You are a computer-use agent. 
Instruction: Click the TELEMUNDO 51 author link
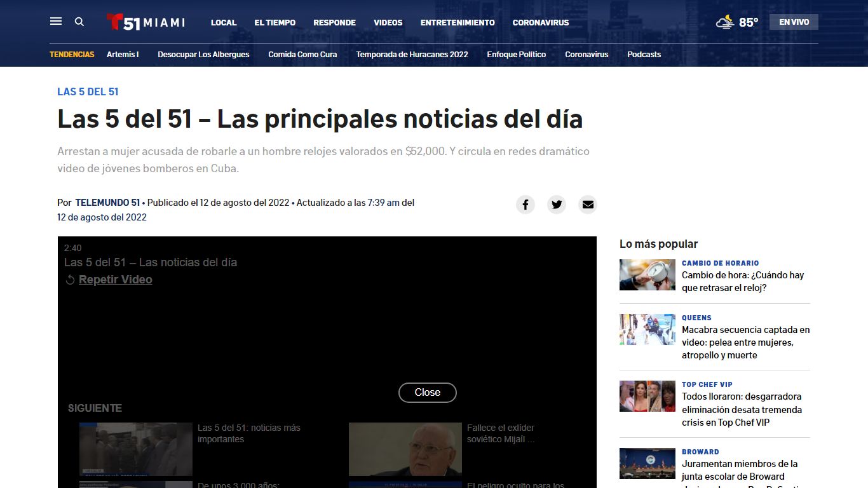[x=107, y=203]
